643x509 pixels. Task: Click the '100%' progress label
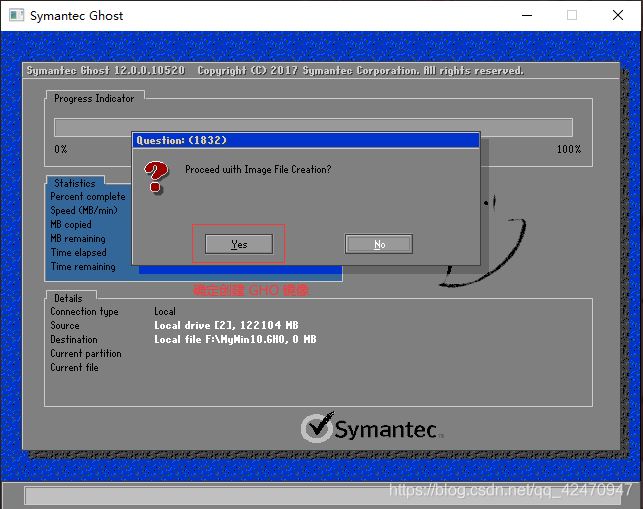point(569,149)
